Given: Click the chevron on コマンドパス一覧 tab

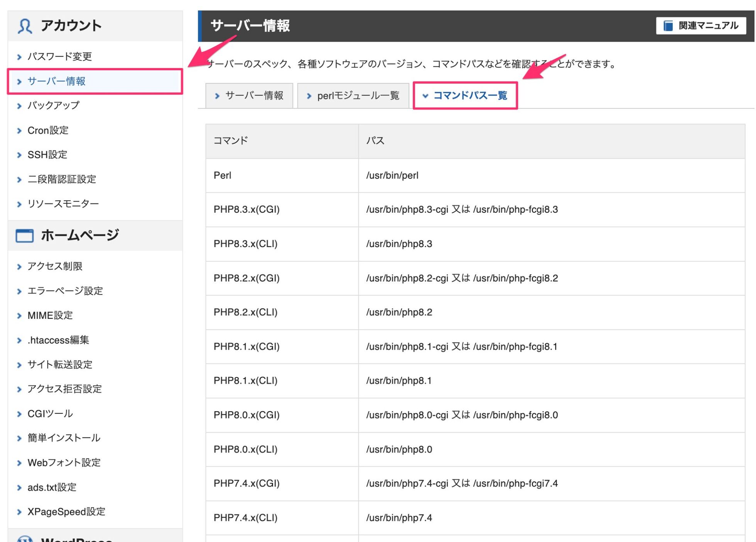Looking at the screenshot, I should tap(425, 96).
